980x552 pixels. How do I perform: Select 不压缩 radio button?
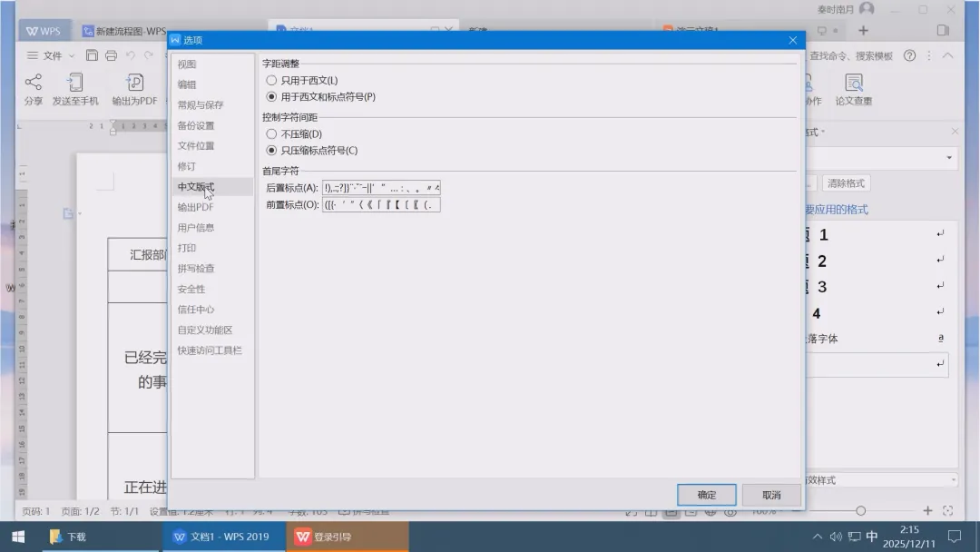tap(271, 133)
